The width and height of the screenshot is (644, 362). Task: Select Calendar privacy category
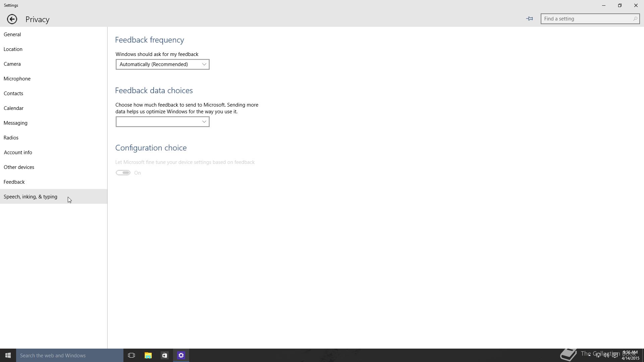click(x=54, y=108)
